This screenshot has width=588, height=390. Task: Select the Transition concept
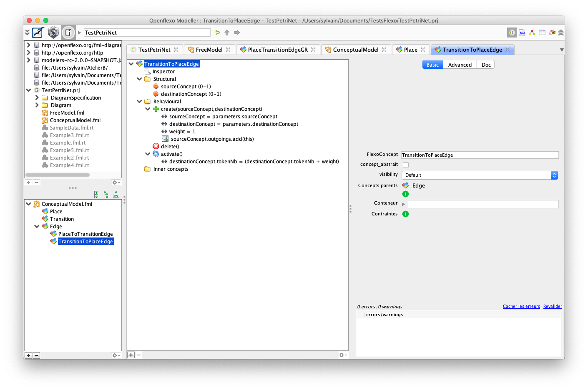click(62, 219)
